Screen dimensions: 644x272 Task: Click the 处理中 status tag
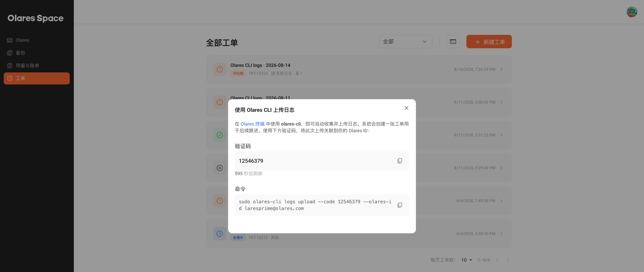click(238, 238)
